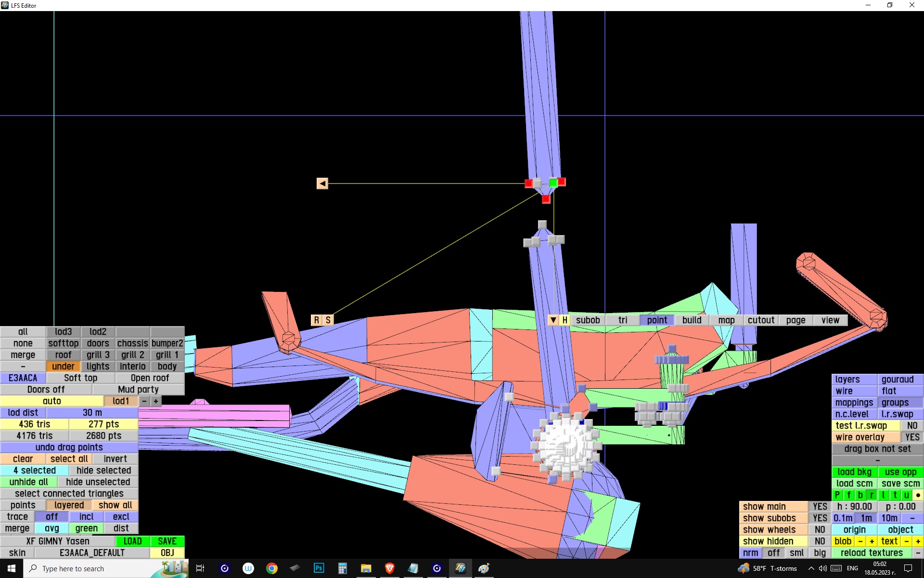Toggle wire overlay YES button
This screenshot has height=578, width=924.
point(911,437)
